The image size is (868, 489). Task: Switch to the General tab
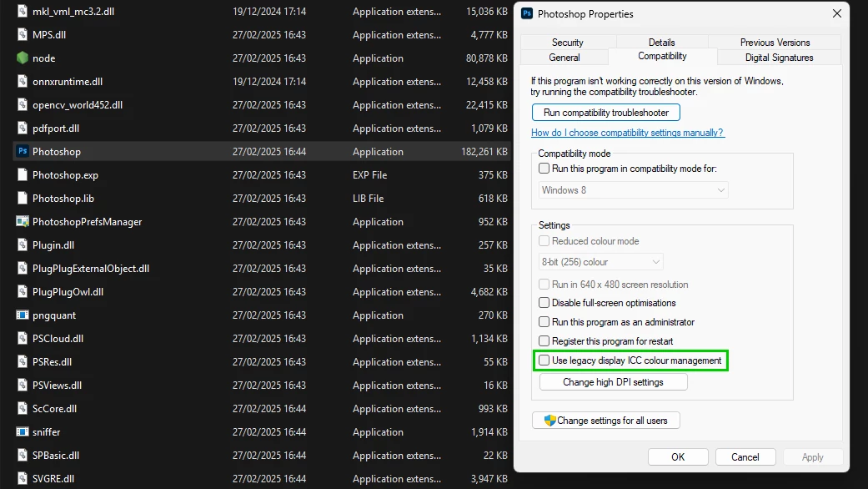pyautogui.click(x=564, y=58)
